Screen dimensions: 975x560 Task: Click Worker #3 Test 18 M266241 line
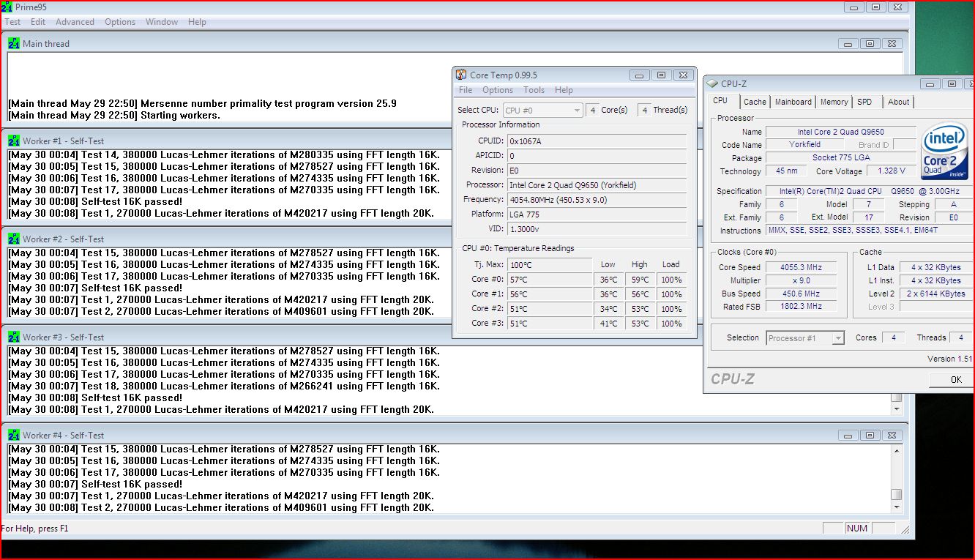pos(224,386)
